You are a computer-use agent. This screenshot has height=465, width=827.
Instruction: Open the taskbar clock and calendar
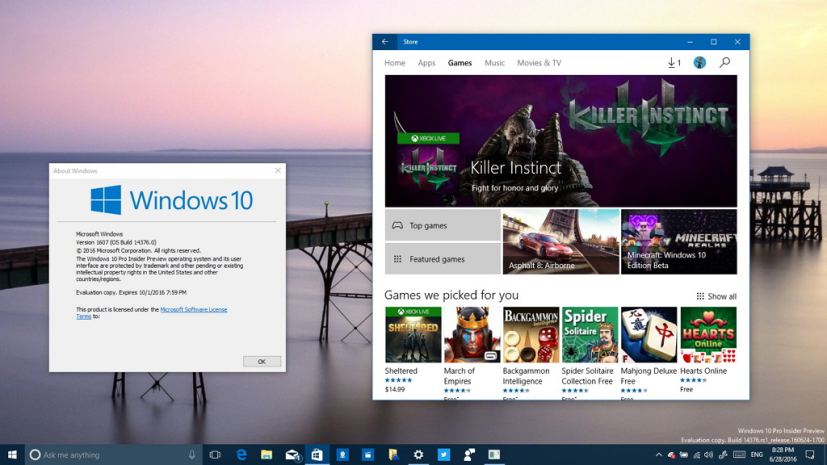coord(782,454)
